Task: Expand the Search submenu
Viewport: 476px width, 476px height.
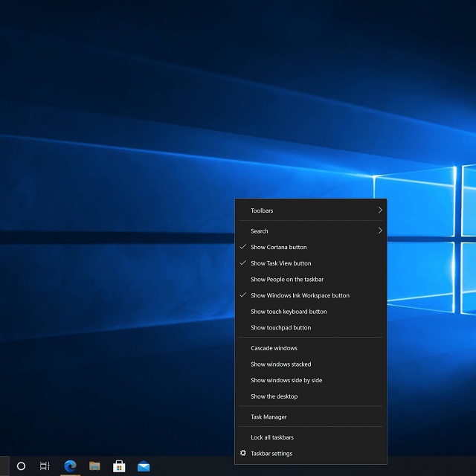Action: point(311,231)
